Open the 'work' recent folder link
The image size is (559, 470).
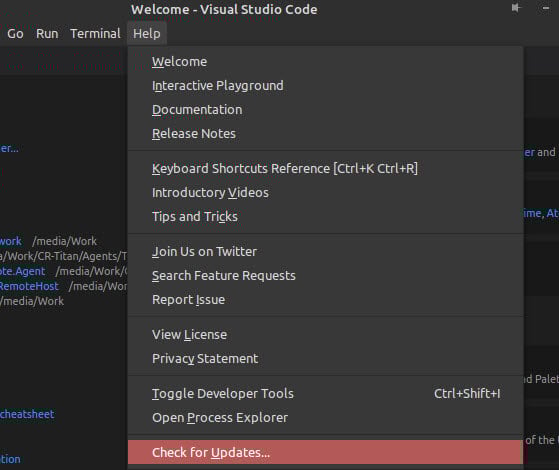[11, 241]
